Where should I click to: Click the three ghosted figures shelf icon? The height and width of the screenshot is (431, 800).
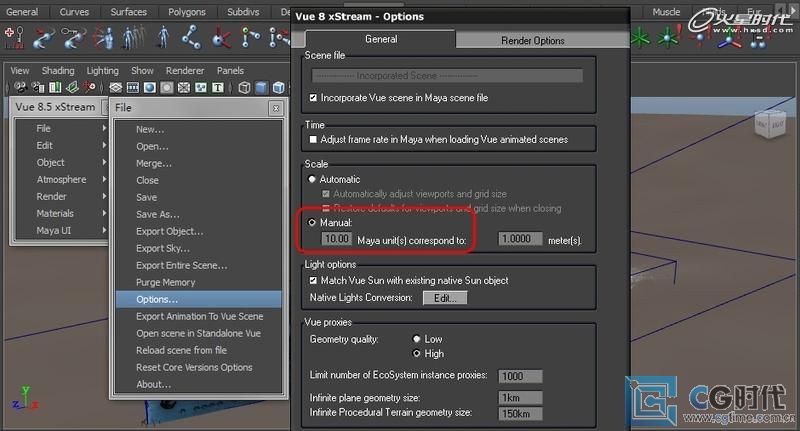tap(134, 38)
